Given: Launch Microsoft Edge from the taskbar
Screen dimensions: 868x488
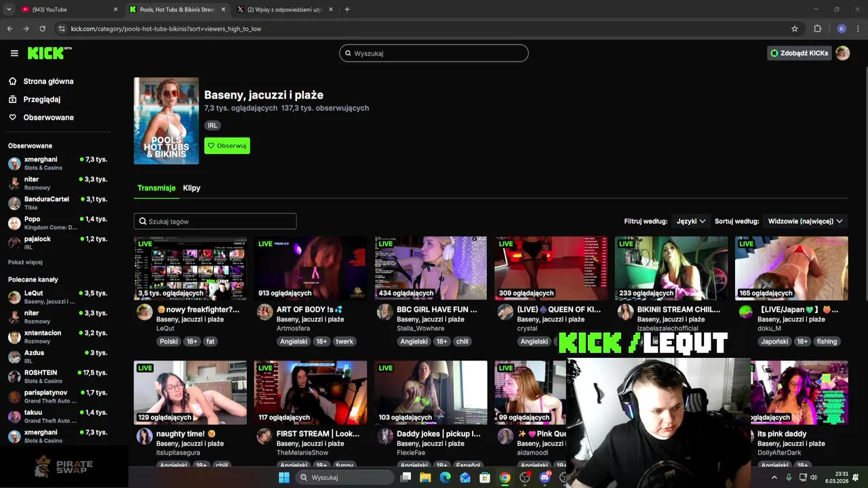Looking at the screenshot, I should [x=445, y=477].
